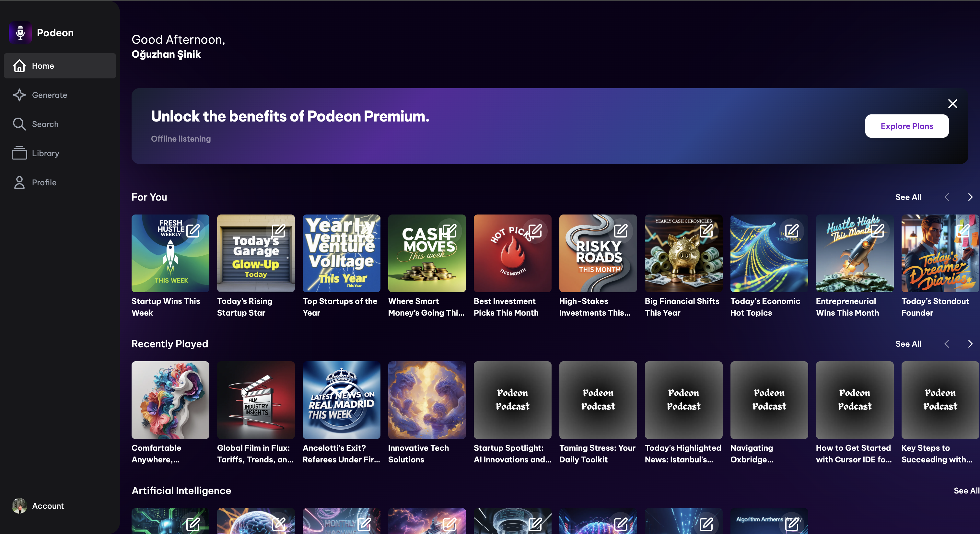Click the Podeon microphone logo icon
Viewport: 980px width, 534px height.
click(20, 33)
